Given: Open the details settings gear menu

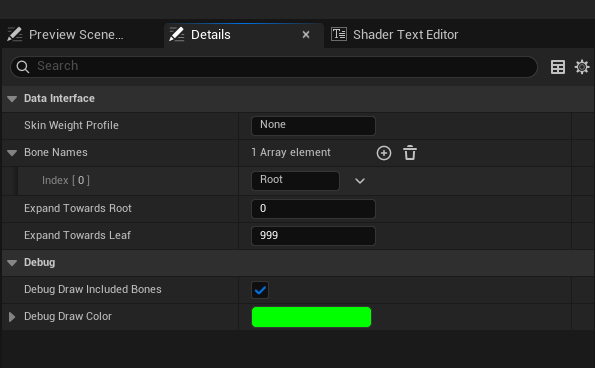Looking at the screenshot, I should [582, 67].
